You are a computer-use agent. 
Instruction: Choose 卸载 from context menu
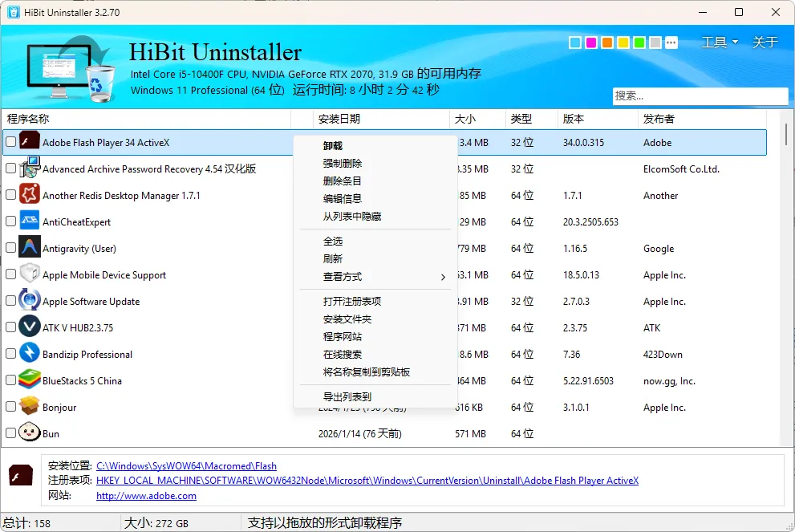pyautogui.click(x=375, y=146)
